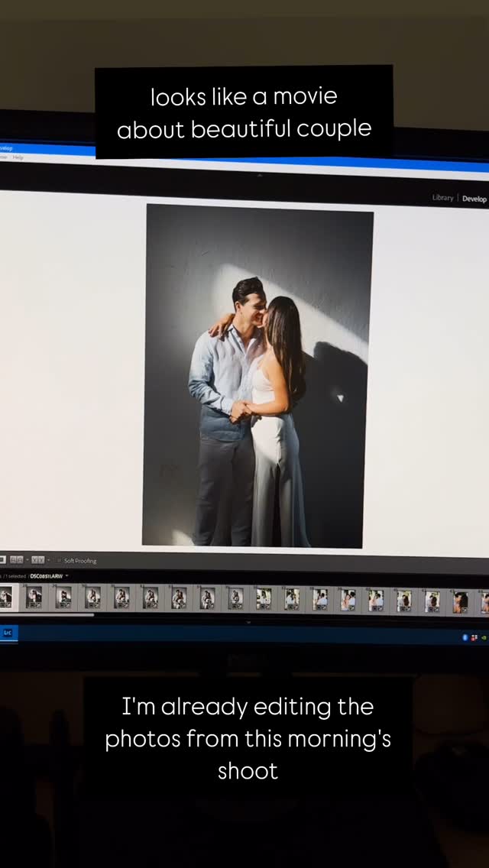Click the DSC0851.ARW filename in filmstrip header
Screen dimensions: 489x868
tap(47, 576)
